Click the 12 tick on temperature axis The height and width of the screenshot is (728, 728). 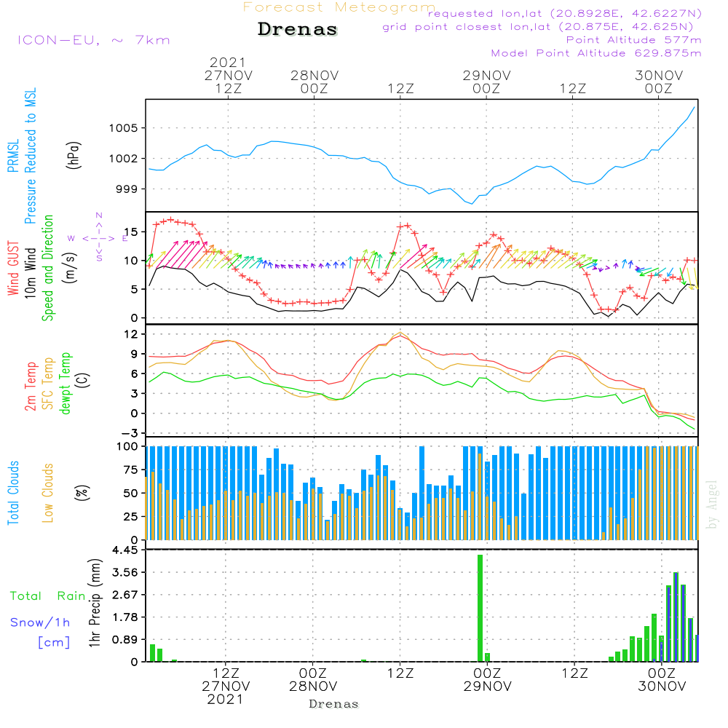[132, 334]
